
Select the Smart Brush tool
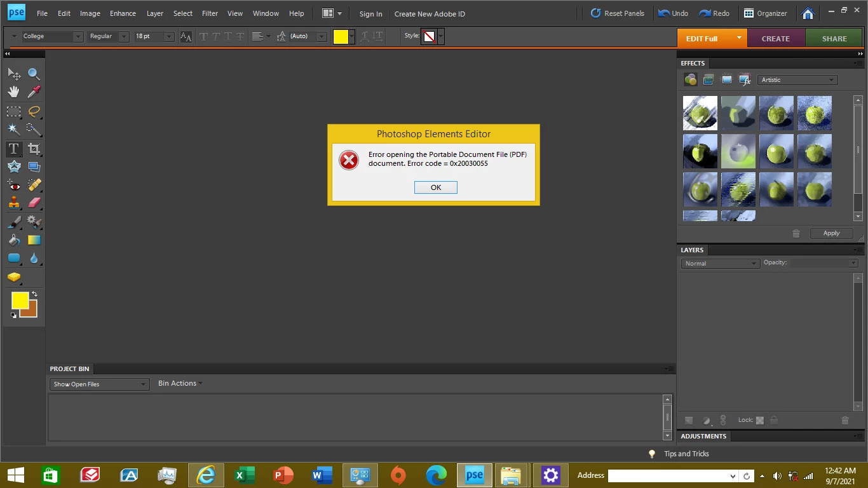pyautogui.click(x=34, y=222)
